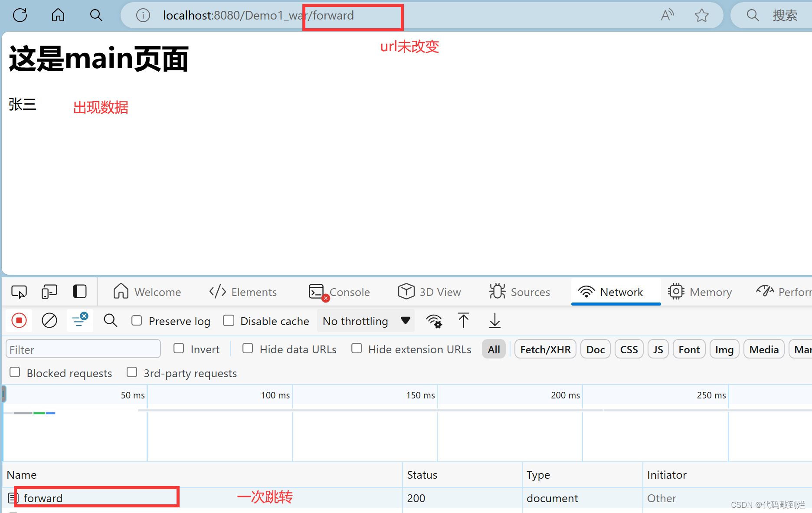Check the Invert checkbox

pos(179,349)
